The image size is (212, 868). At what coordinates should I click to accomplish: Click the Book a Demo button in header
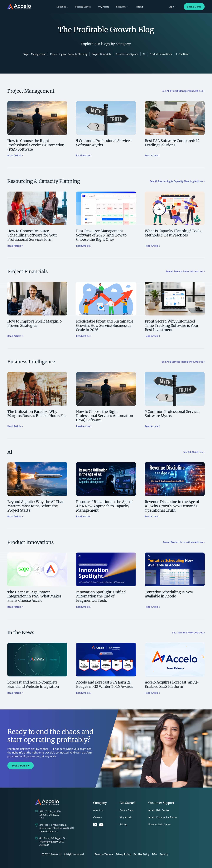[194, 7]
